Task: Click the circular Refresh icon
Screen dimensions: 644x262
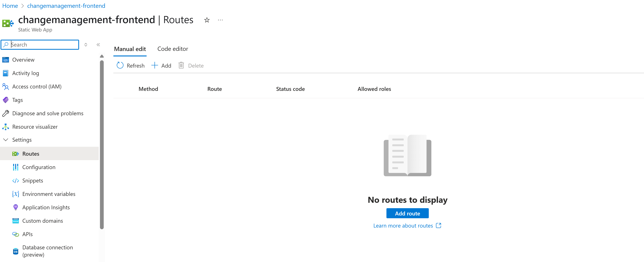Action: pos(120,65)
